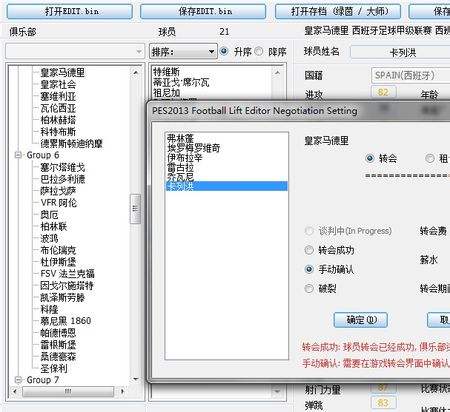
Task: Select 埃罗梅罗维奇 in the negotiation list
Action: 193,148
